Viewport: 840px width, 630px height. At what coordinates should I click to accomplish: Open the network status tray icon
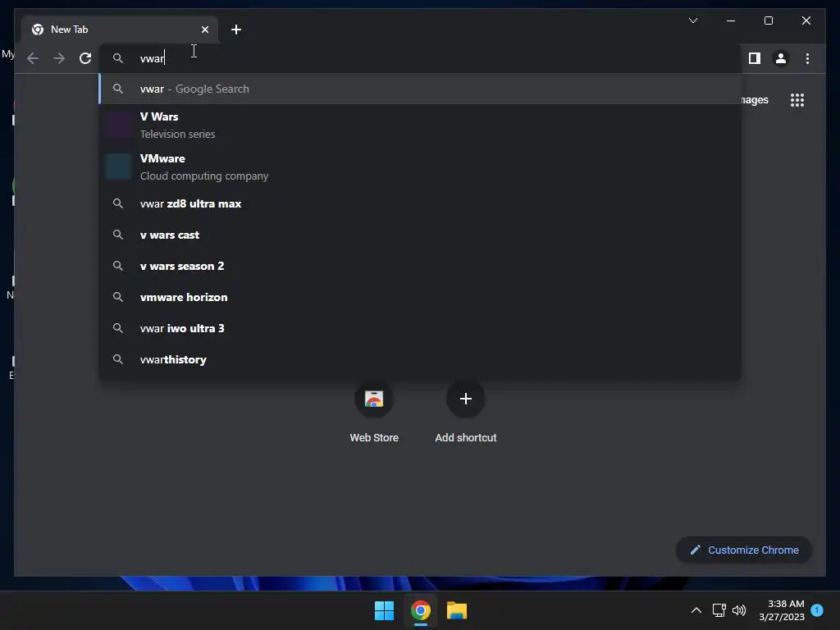pyautogui.click(x=719, y=610)
